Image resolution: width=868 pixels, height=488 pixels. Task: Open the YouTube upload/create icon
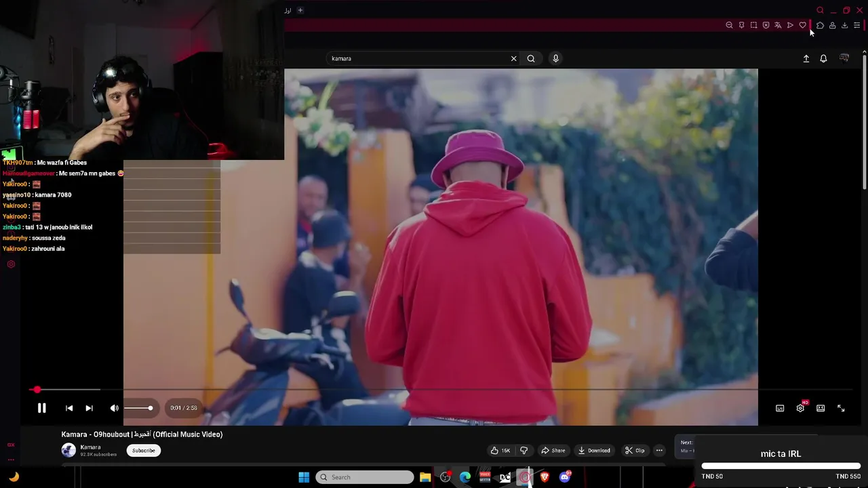pyautogui.click(x=806, y=58)
